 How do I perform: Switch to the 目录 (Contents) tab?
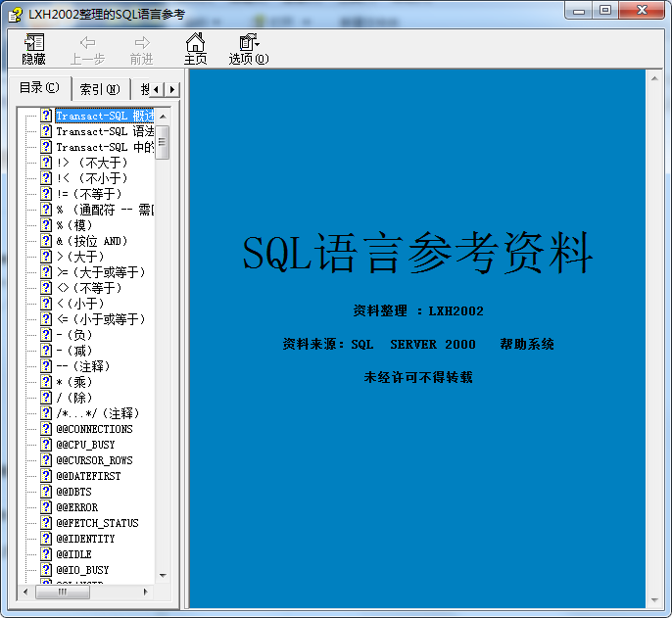point(39,88)
